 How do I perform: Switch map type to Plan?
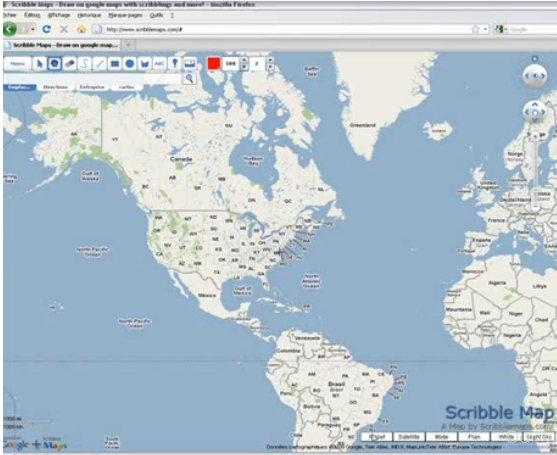[x=474, y=437]
